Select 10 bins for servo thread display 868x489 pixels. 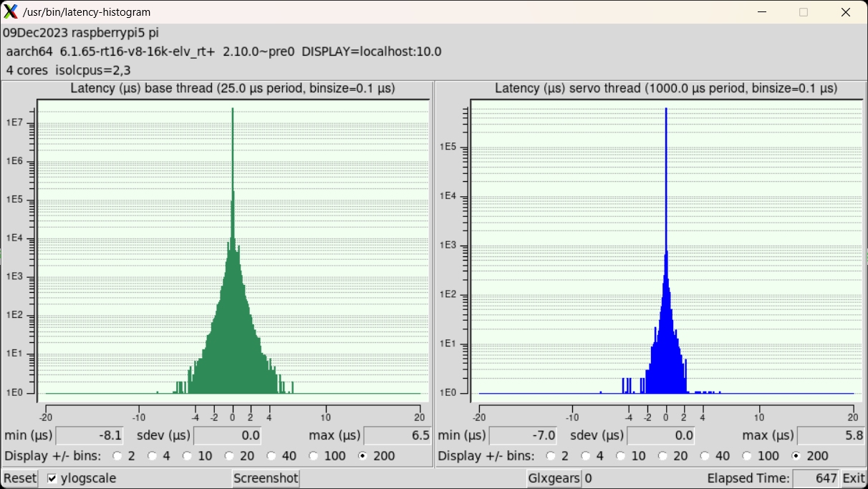coord(621,455)
